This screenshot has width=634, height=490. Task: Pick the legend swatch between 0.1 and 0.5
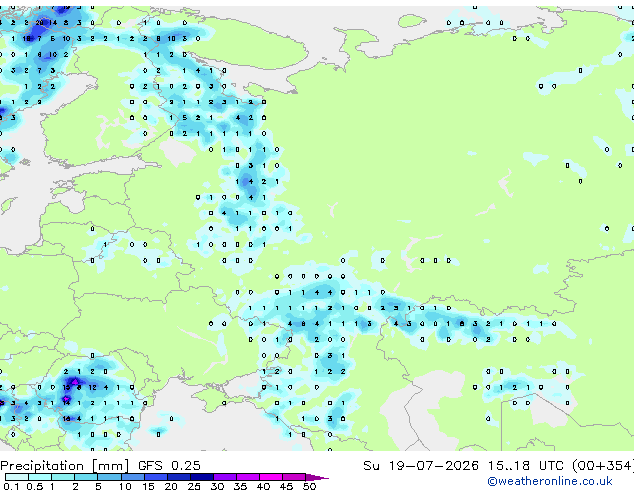[17, 477]
